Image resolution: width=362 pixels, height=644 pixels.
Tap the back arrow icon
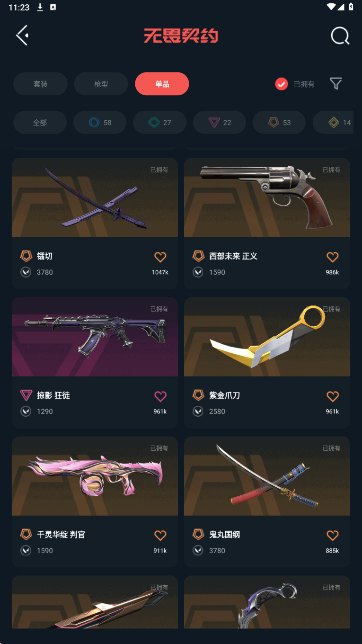(22, 36)
